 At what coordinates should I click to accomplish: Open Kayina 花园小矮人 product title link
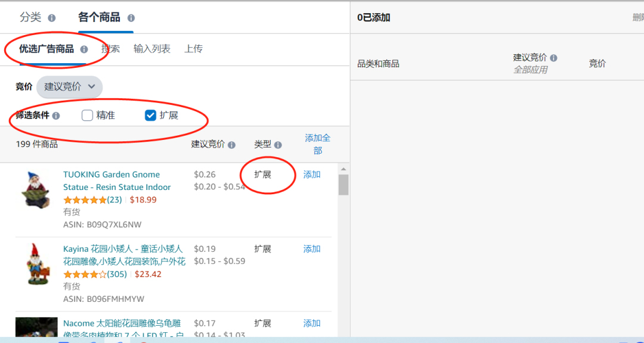coord(125,255)
